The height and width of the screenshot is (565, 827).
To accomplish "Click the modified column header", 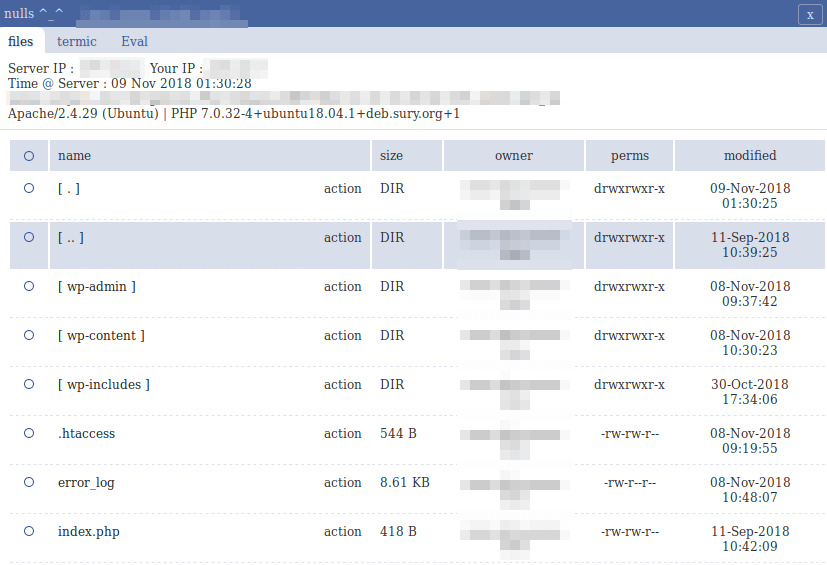I will pyautogui.click(x=750, y=156).
